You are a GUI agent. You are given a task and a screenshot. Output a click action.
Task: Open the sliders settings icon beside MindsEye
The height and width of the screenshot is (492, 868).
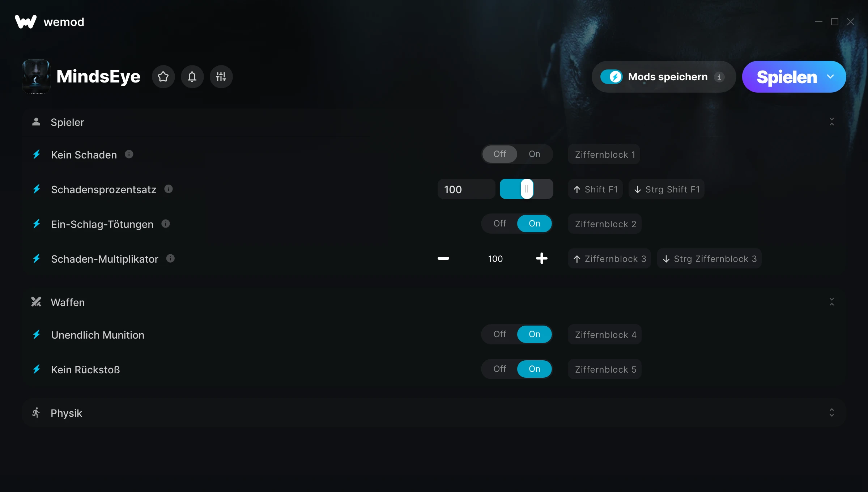click(x=221, y=77)
